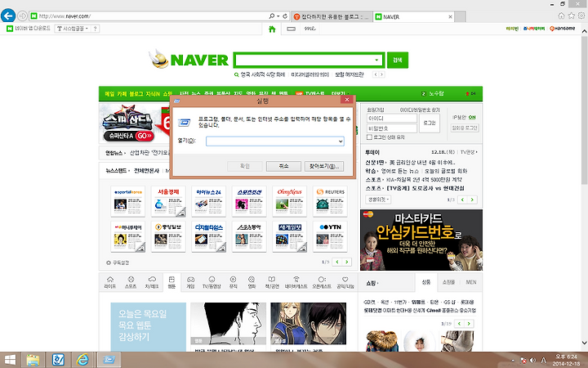Image resolution: width=588 pixels, height=368 pixels.
Task: Refresh the page with the reload icon
Action: pyautogui.click(x=285, y=16)
